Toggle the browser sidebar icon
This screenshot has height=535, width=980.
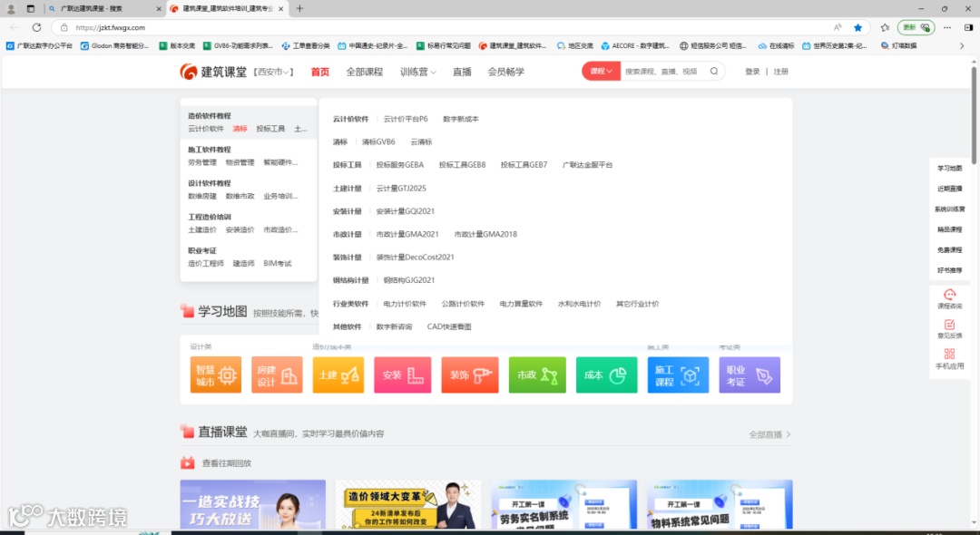pos(968,27)
